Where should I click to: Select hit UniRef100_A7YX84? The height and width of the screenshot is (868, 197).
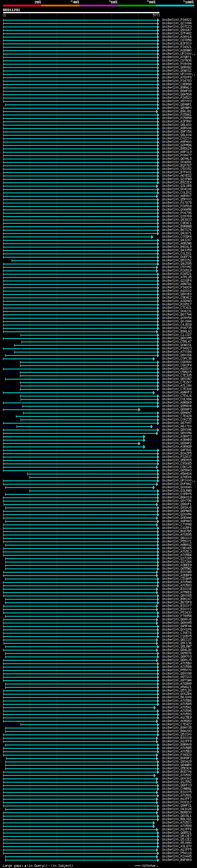[176, 352]
